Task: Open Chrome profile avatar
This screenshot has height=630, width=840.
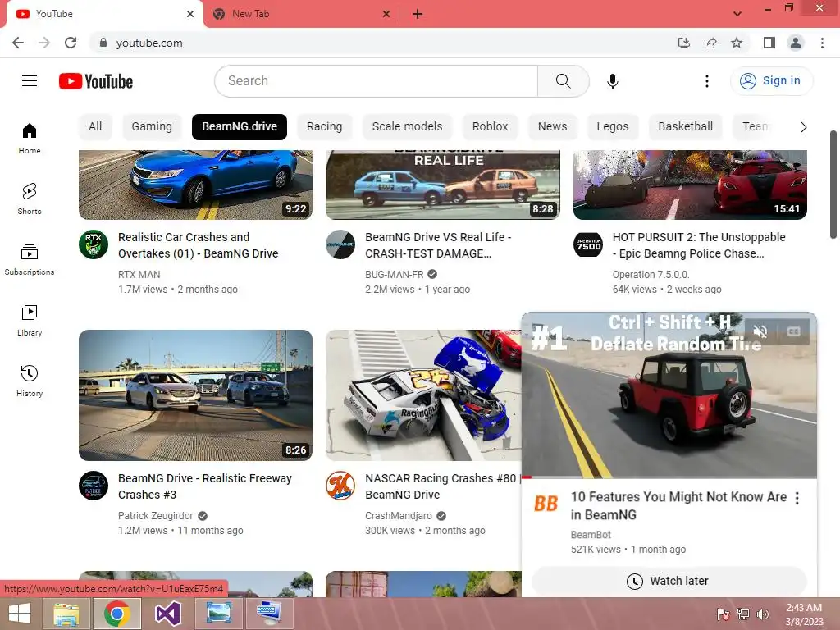Action: (x=796, y=43)
